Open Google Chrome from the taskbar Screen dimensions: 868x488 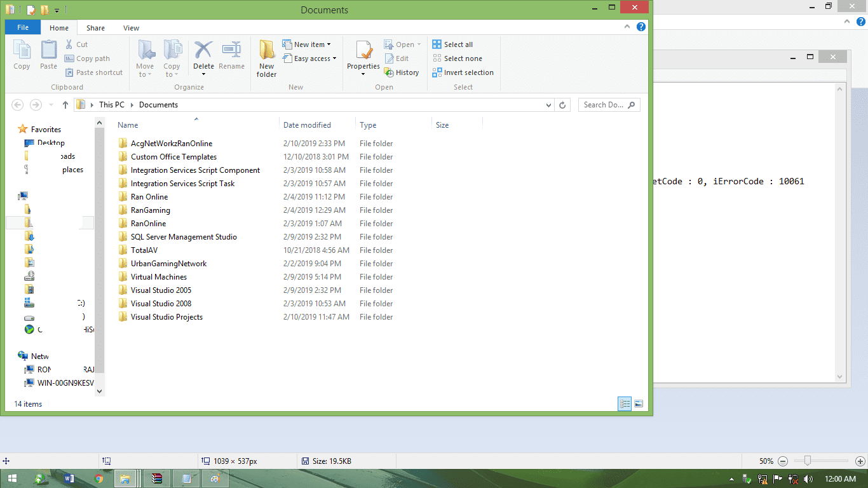click(x=98, y=478)
